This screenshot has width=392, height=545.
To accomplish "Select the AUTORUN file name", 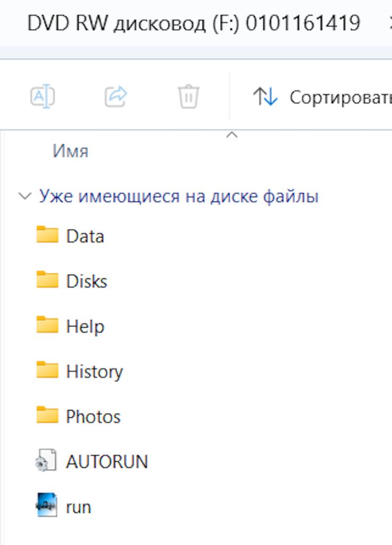I will click(107, 462).
